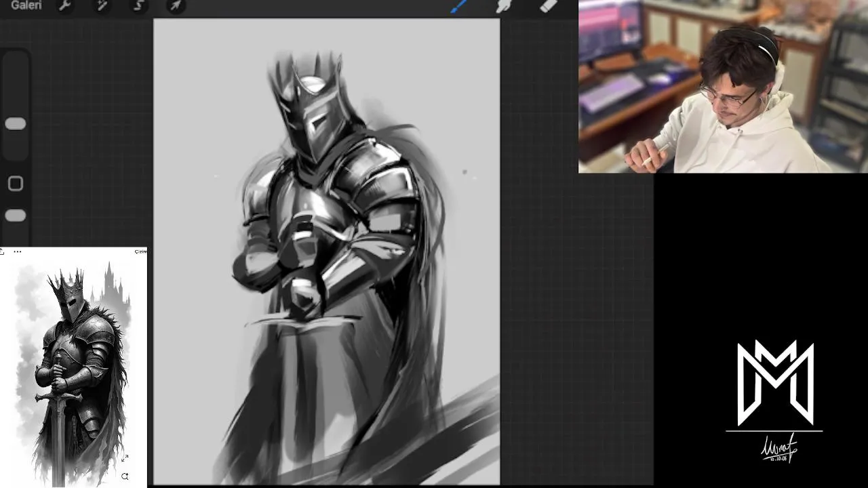Select the Eraser tool
The height and width of the screenshot is (488, 868).
coord(548,6)
